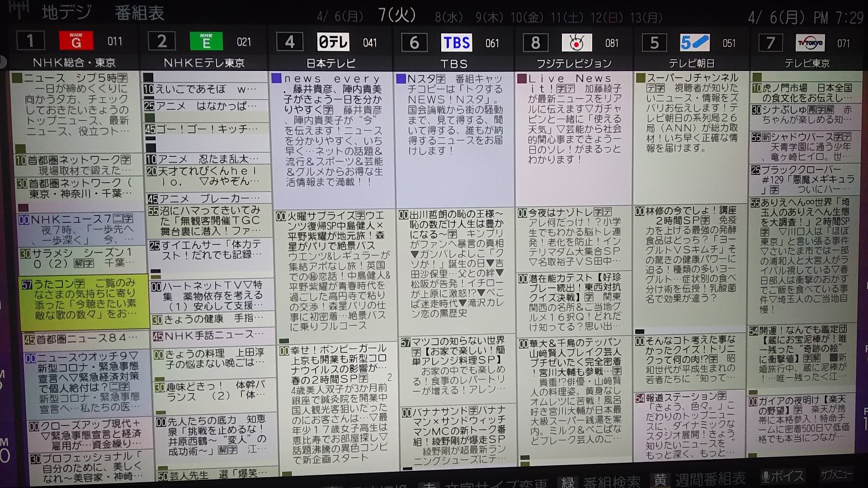
Task: Select アニメ 忍たま乱太郎 program
Action: [x=208, y=159]
